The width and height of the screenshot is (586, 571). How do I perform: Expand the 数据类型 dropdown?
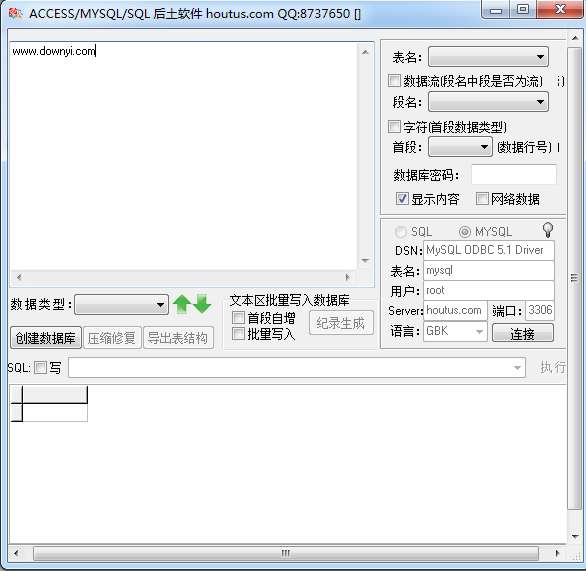coord(121,305)
